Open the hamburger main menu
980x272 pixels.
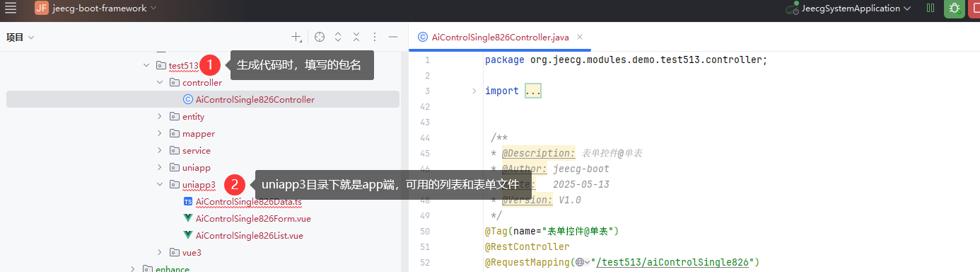pos(11,8)
